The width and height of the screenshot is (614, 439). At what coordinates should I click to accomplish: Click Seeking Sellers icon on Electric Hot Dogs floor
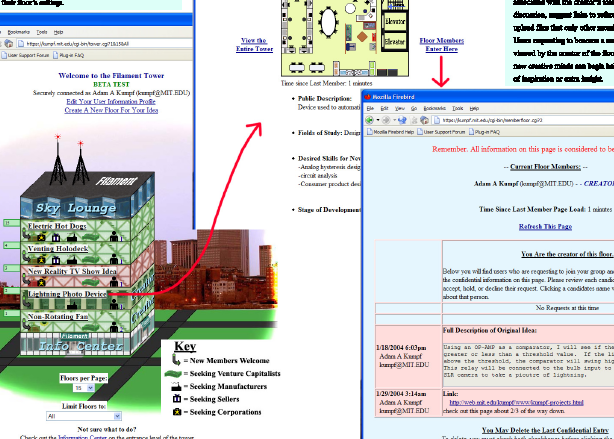56,237
